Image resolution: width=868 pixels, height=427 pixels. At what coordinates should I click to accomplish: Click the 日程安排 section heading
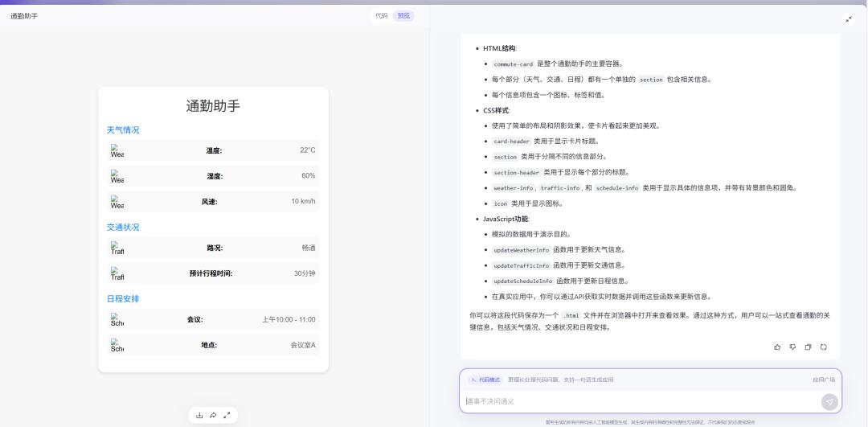[x=123, y=299]
